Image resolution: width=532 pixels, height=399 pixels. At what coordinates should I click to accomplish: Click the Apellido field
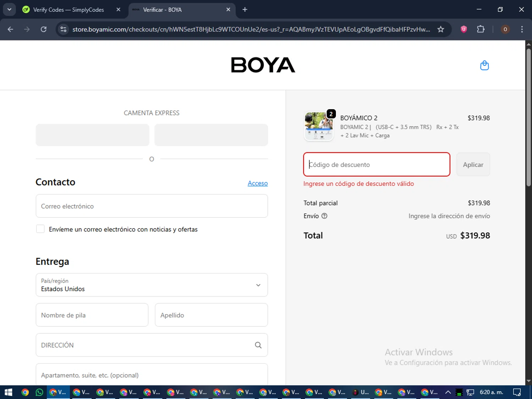211,315
